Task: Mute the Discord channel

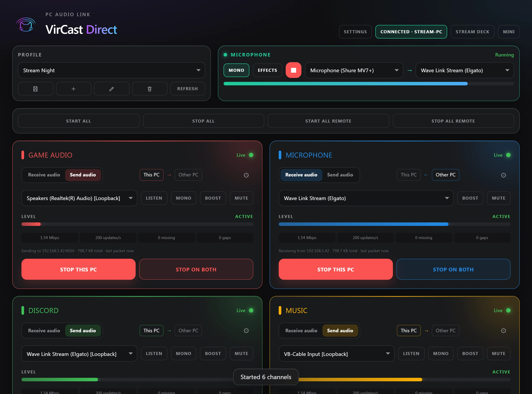Action: coord(241,354)
